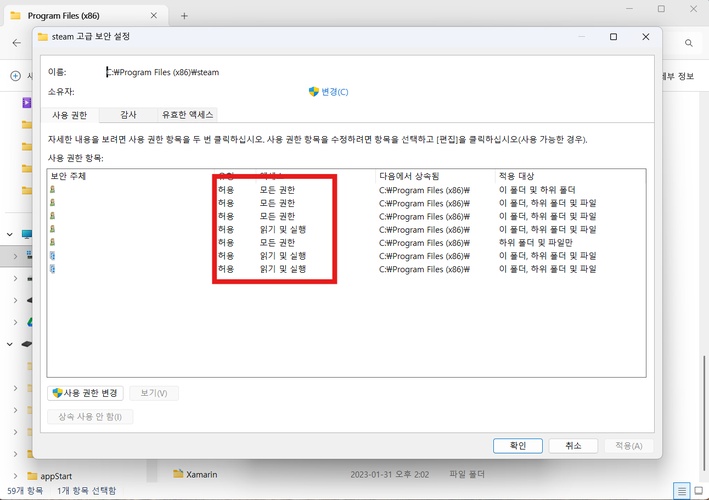This screenshot has width=709, height=500.
Task: Click the Explorer search magnifier icon
Action: click(689, 43)
